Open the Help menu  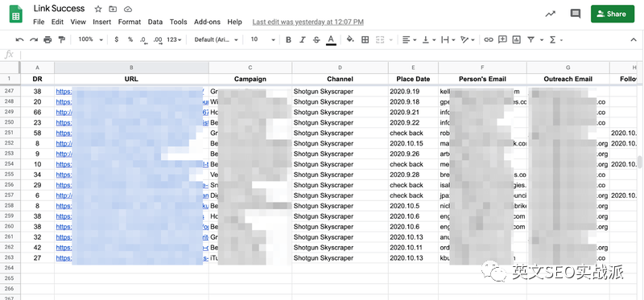click(x=234, y=22)
